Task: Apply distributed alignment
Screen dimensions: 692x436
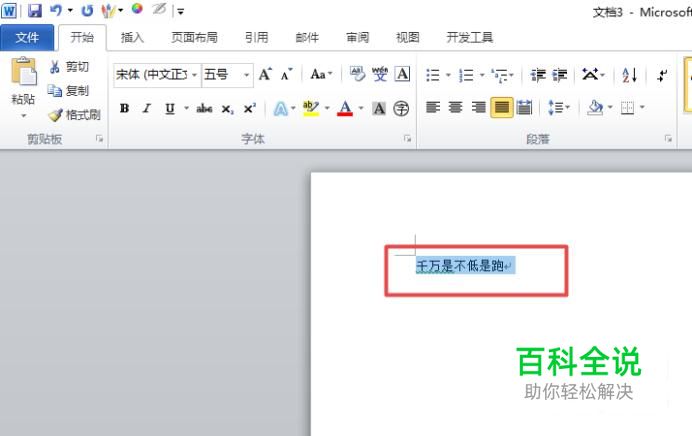Action: [524, 107]
